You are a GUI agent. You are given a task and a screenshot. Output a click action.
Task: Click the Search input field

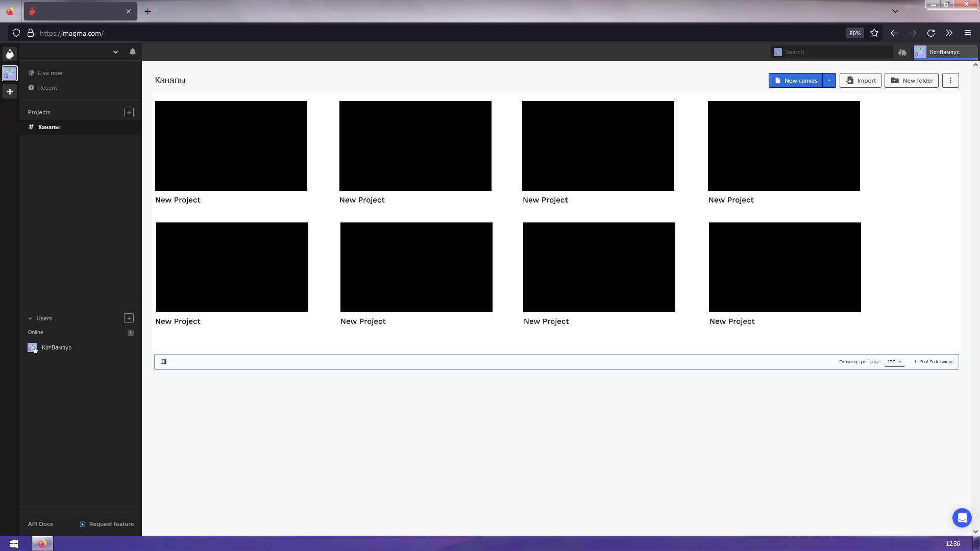pyautogui.click(x=837, y=52)
